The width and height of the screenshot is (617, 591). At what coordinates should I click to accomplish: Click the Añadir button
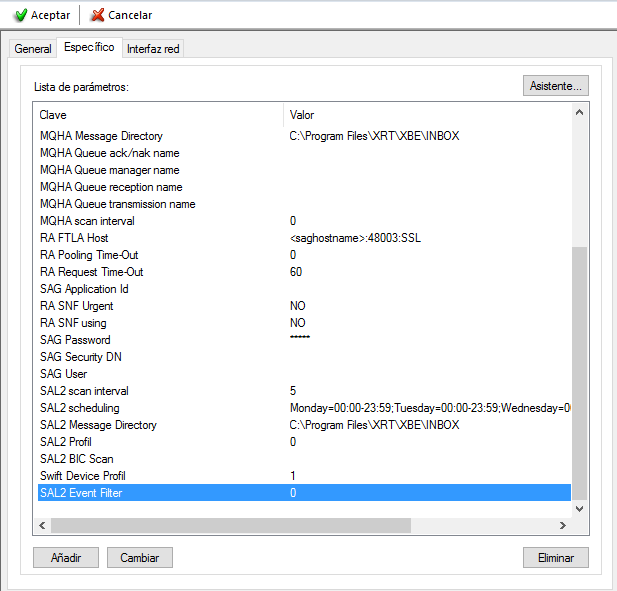tap(64, 557)
